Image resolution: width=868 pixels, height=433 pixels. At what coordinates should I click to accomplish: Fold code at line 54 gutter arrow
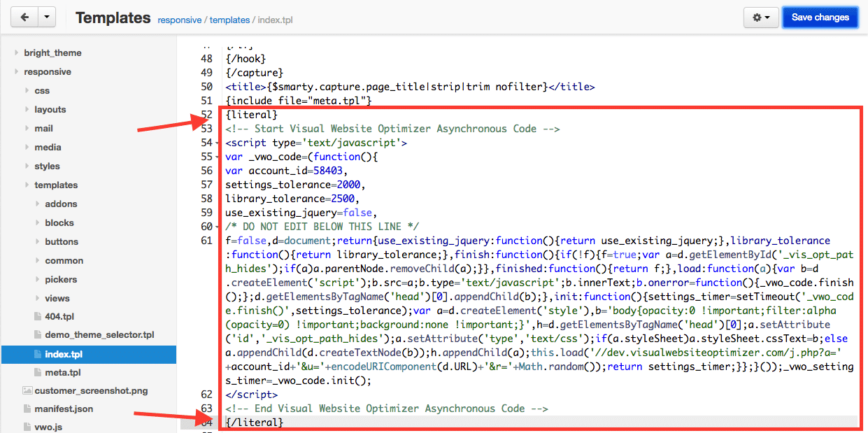(215, 143)
